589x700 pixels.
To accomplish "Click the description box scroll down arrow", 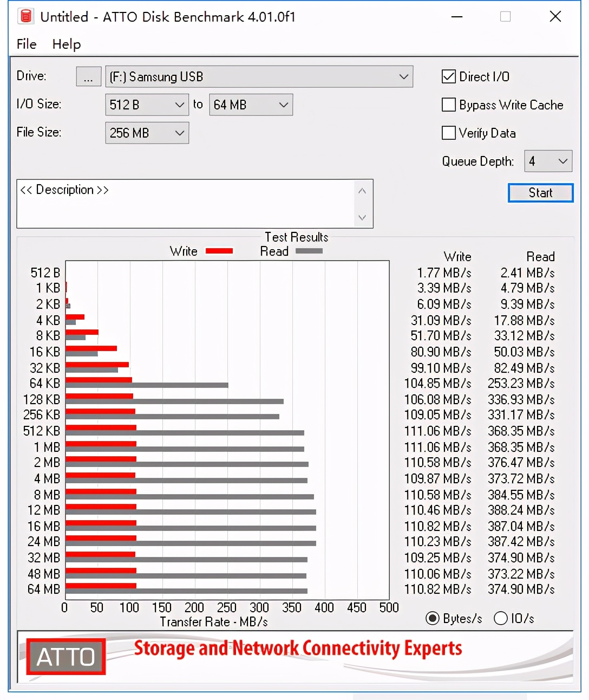I will [x=362, y=217].
